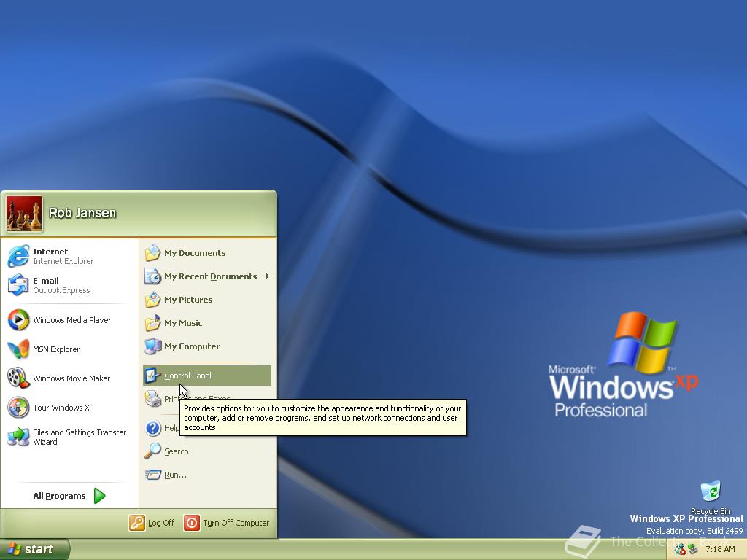The height and width of the screenshot is (560, 747).
Task: Click the Outlook Express envelope icon
Action: pos(18,285)
